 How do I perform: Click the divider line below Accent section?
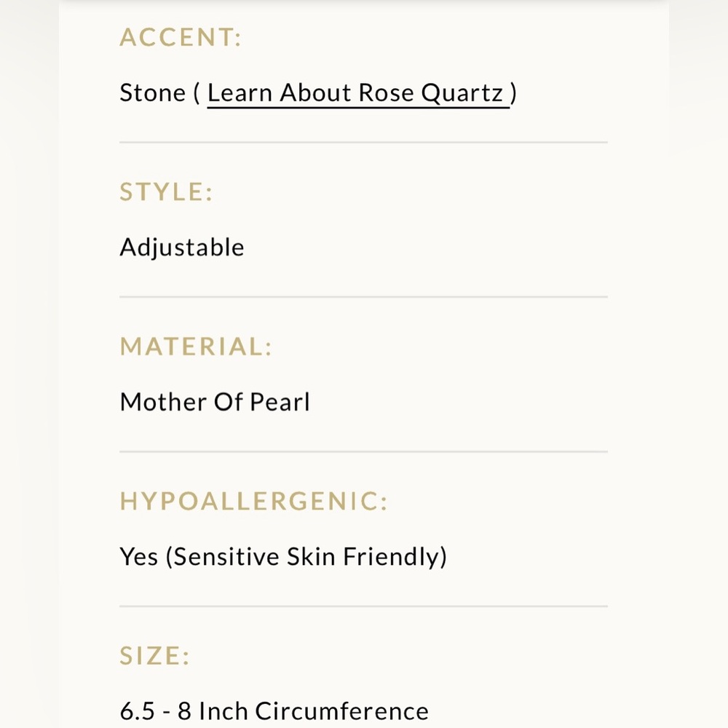[363, 143]
